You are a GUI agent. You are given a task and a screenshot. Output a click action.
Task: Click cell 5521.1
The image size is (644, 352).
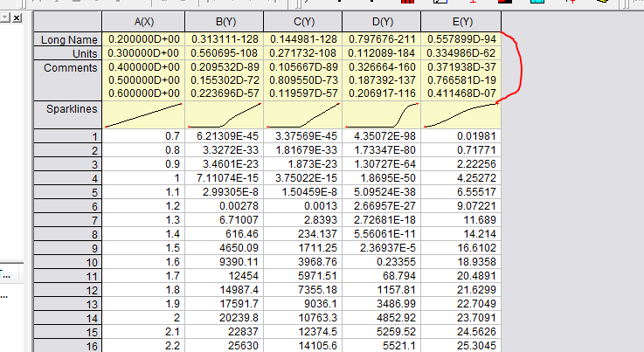click(381, 345)
